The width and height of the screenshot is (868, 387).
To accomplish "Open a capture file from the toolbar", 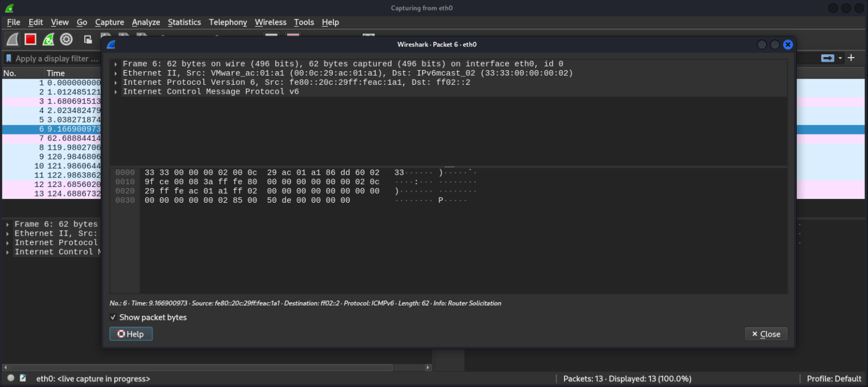I will click(87, 38).
